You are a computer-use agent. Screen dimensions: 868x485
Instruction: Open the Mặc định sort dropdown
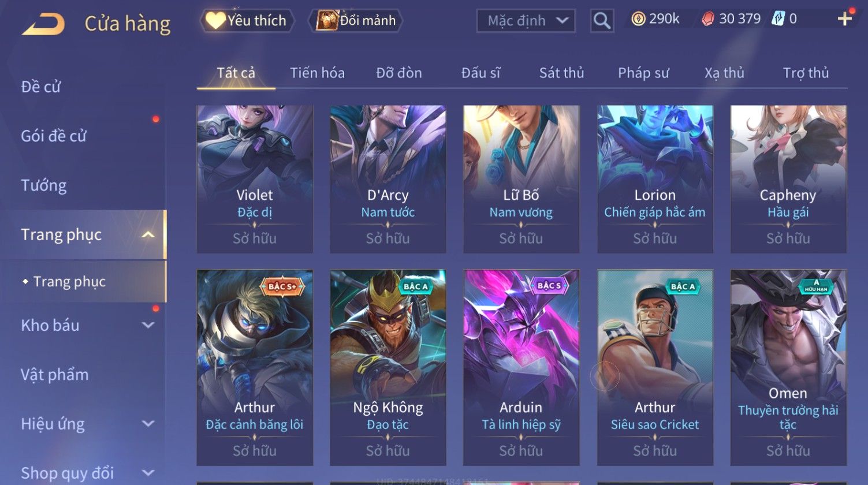526,21
